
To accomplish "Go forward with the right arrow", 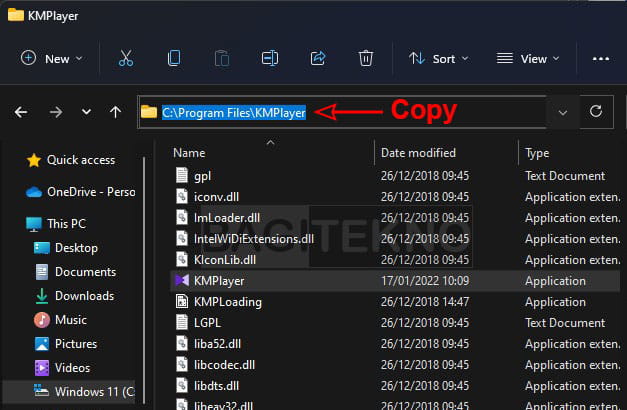I will (x=56, y=112).
